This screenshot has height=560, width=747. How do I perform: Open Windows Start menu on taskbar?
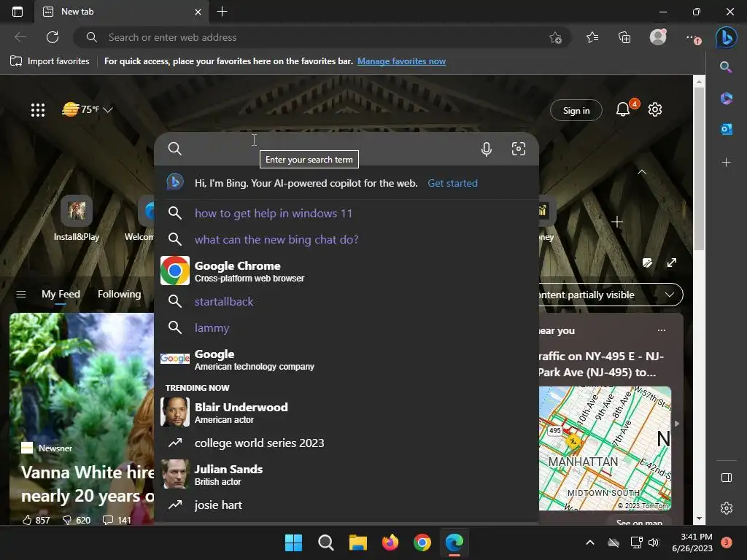pos(293,542)
